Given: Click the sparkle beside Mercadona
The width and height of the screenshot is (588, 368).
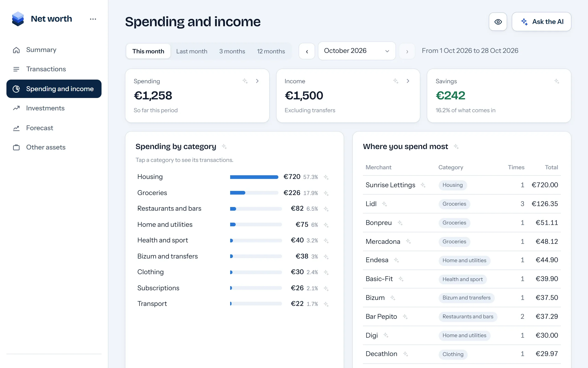Looking at the screenshot, I should [408, 241].
